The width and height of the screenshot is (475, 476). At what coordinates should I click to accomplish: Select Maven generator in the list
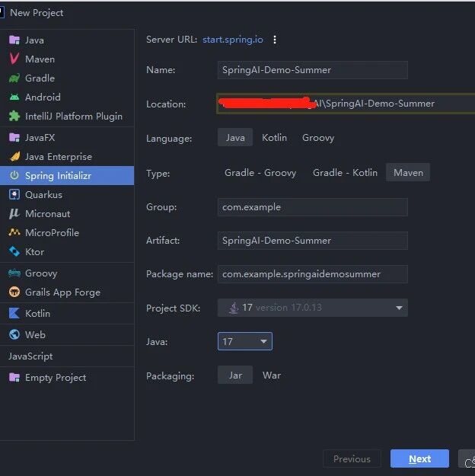pos(67,59)
